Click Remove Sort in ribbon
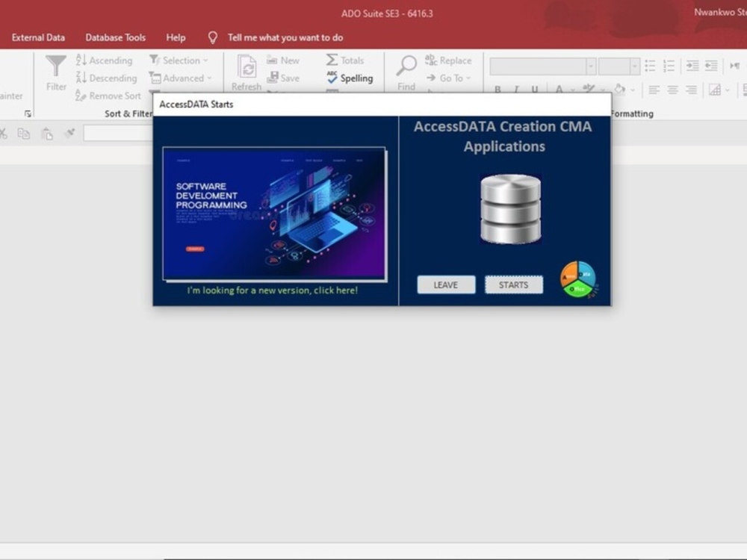Viewport: 747px width, 560px height. (x=108, y=96)
